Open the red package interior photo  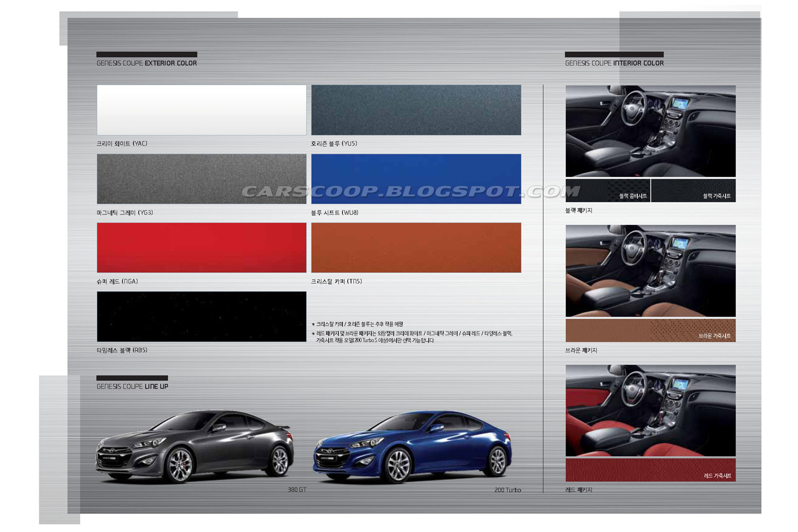click(x=650, y=410)
